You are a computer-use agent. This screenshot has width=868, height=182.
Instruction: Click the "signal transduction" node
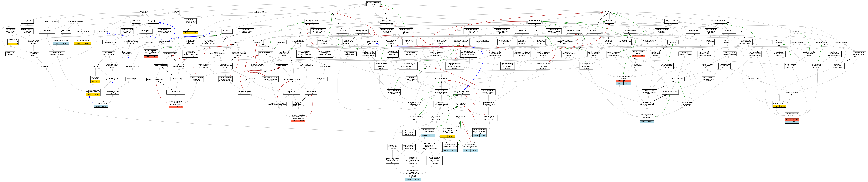166,42
